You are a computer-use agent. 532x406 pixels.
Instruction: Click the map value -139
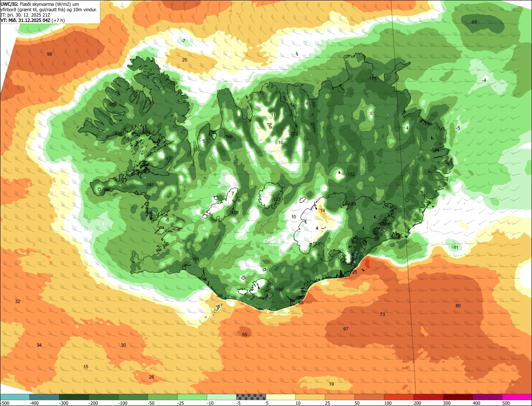173,83
